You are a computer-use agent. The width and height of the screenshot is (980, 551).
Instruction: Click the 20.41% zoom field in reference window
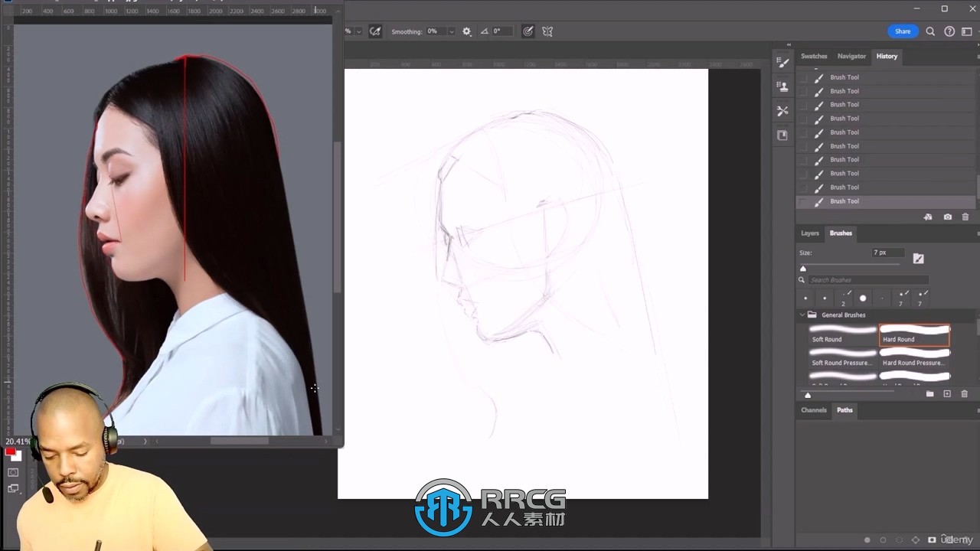(18, 442)
